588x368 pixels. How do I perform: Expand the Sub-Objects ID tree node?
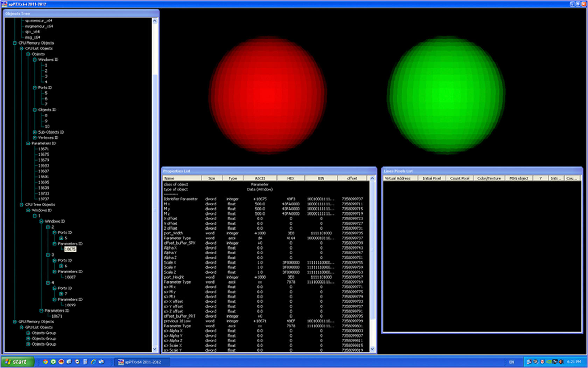(35, 132)
